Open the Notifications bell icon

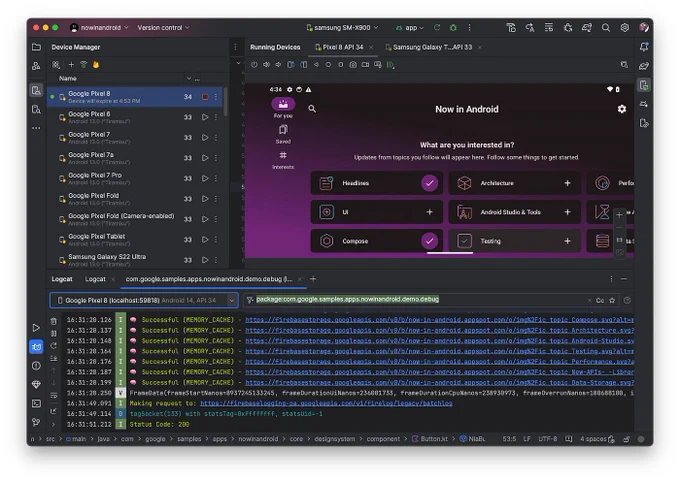coord(644,47)
